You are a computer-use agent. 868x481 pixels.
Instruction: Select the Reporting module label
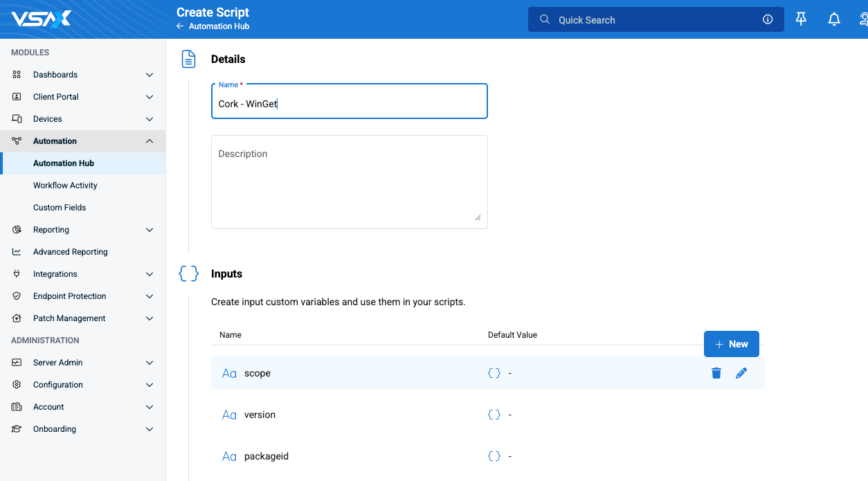click(51, 230)
